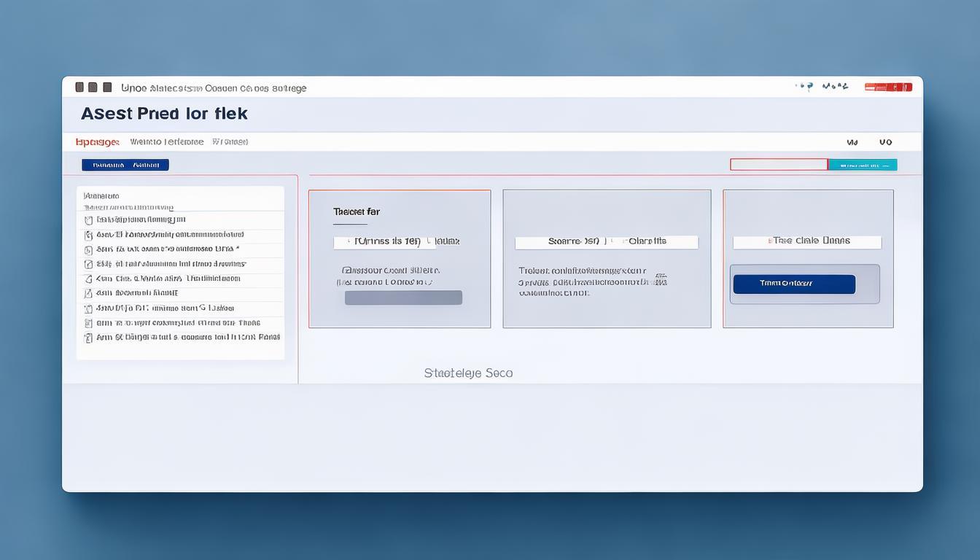This screenshot has width=980, height=560.
Task: Focus the red-outlined input field
Action: (779, 165)
